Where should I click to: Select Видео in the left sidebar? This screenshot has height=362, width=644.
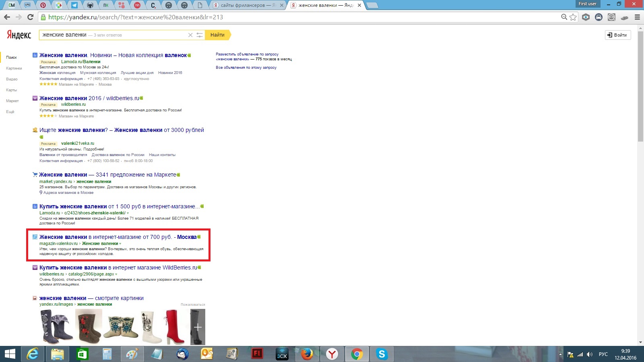(12, 79)
